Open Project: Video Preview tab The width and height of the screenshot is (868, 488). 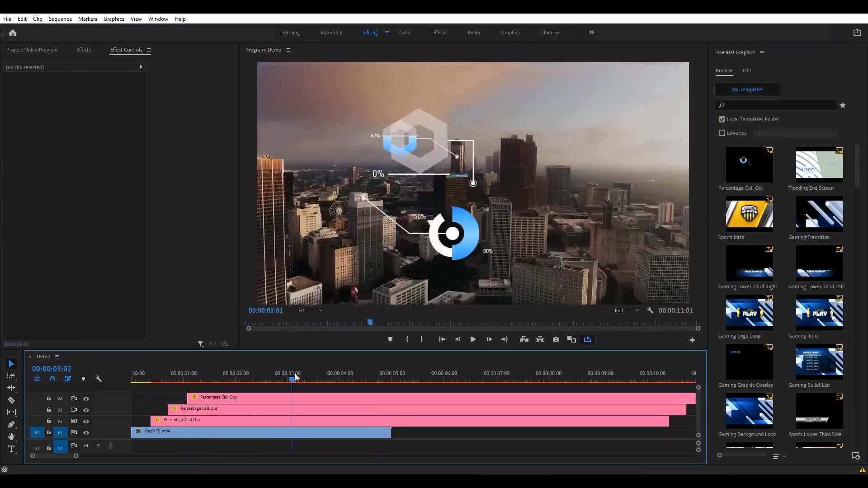pyautogui.click(x=32, y=50)
